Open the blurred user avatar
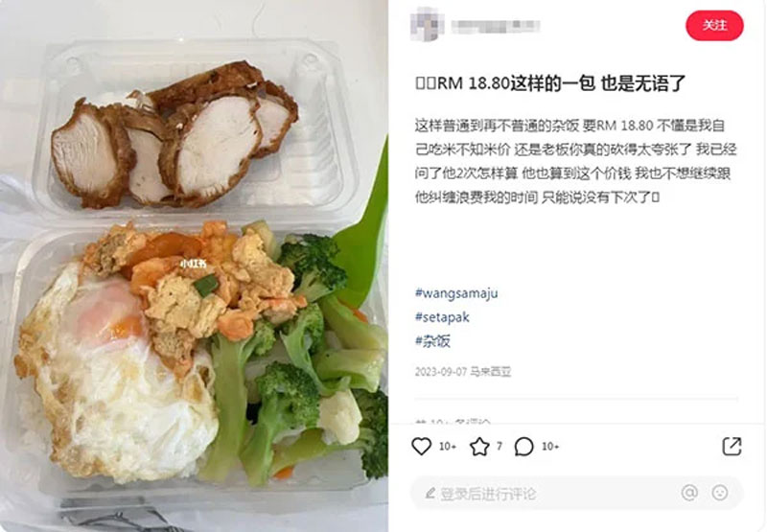Viewport: 767px width, 532px height. click(x=427, y=25)
